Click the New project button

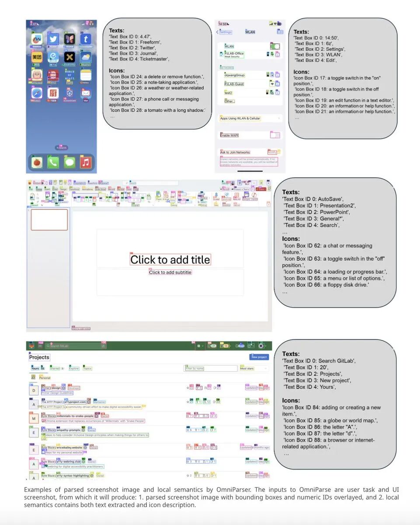pos(259,357)
